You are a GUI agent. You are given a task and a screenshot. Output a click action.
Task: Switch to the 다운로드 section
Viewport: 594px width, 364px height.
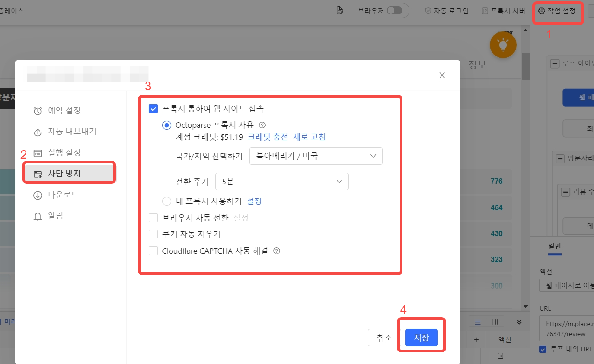coord(63,195)
